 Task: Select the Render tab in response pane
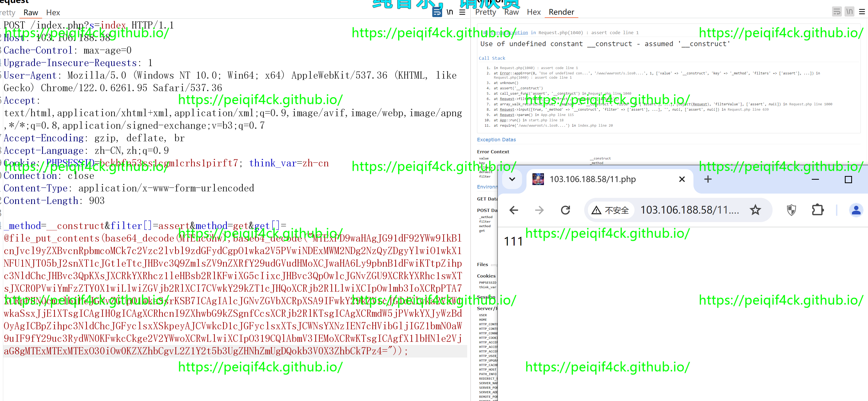(x=561, y=12)
